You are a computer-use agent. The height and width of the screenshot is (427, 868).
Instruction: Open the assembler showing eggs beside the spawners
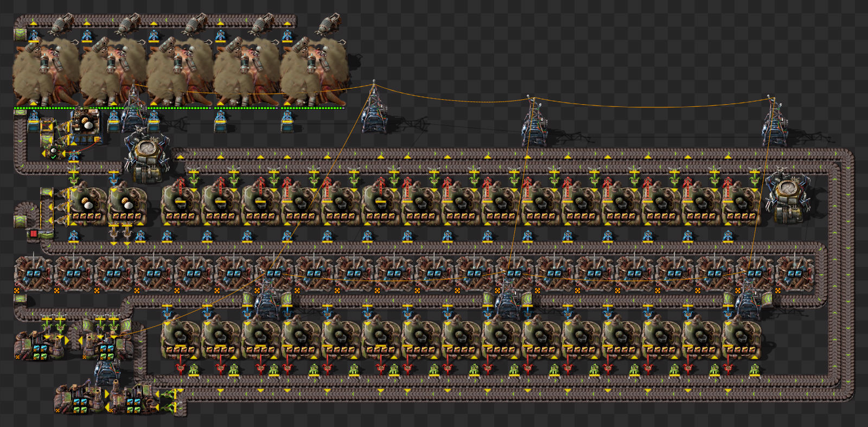[86, 125]
